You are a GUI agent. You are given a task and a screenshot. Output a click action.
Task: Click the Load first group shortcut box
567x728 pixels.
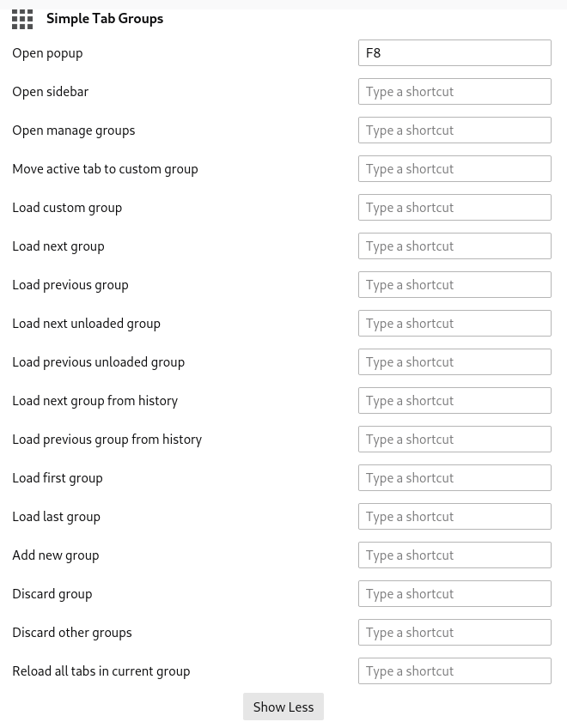[x=454, y=477]
